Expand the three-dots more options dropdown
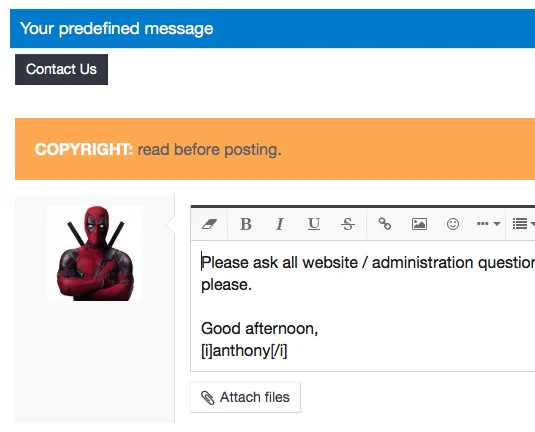The height and width of the screenshot is (432, 535). click(488, 224)
